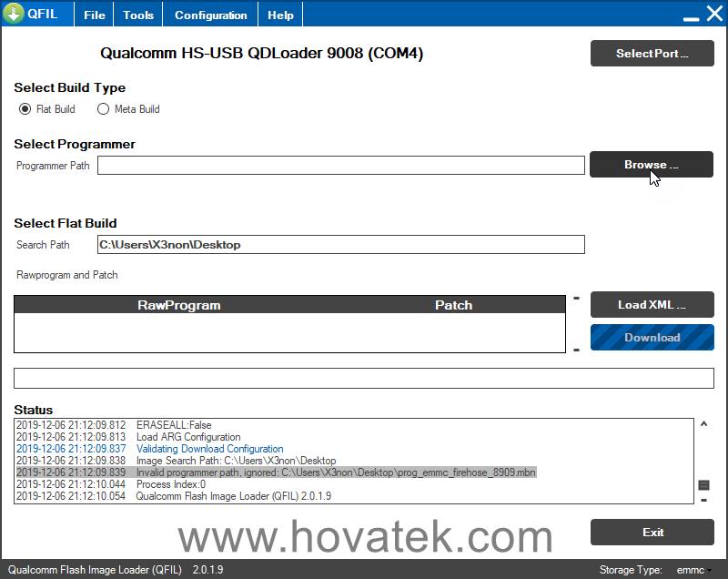The image size is (728, 579).
Task: Click the Exit button
Action: point(652,532)
